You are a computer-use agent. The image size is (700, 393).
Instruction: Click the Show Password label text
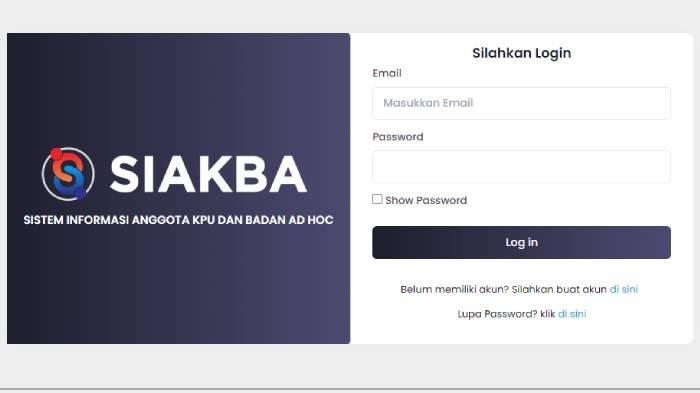(x=426, y=201)
